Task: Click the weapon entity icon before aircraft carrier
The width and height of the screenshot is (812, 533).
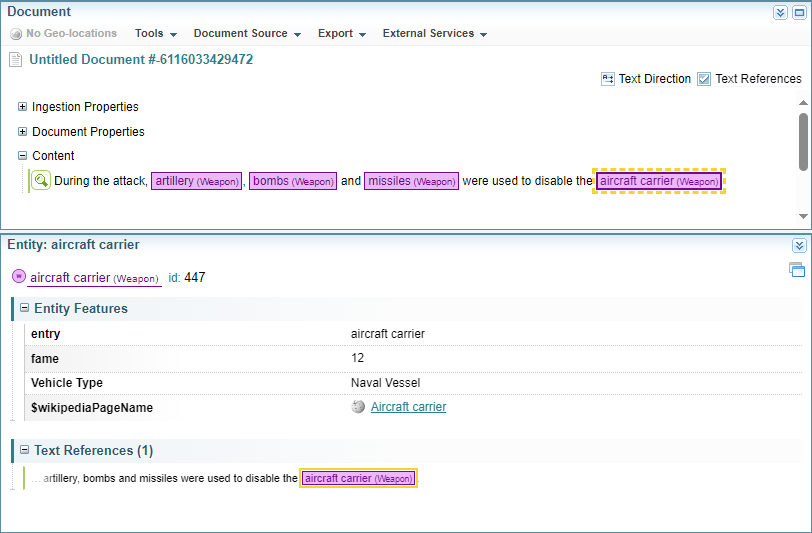Action: click(18, 277)
